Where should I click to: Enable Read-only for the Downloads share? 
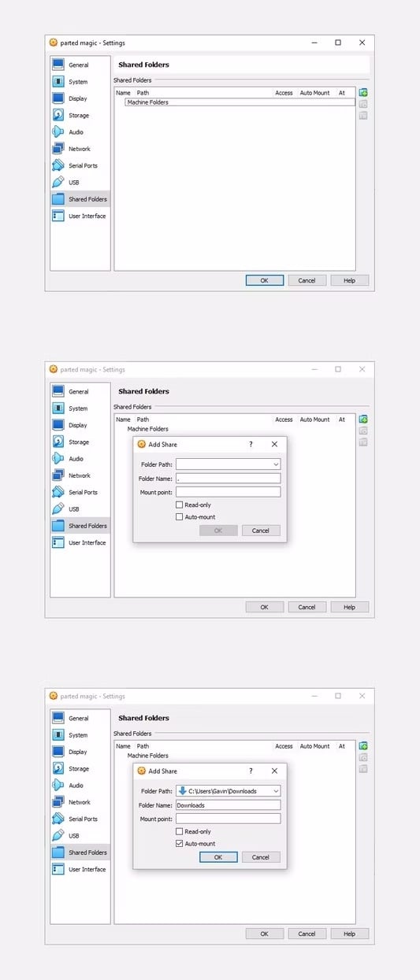[180, 831]
